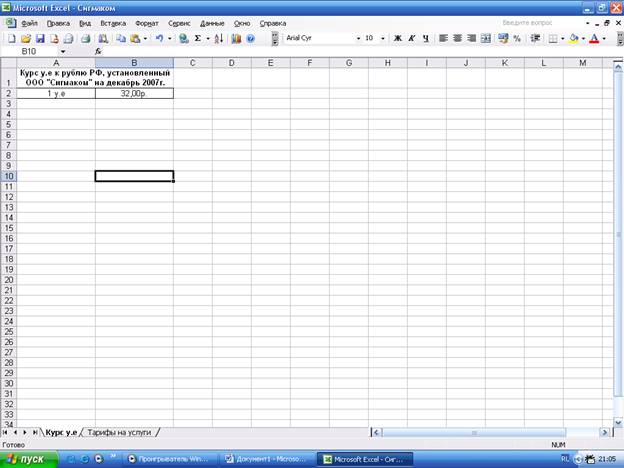
Task: Select column header C
Action: [x=193, y=63]
